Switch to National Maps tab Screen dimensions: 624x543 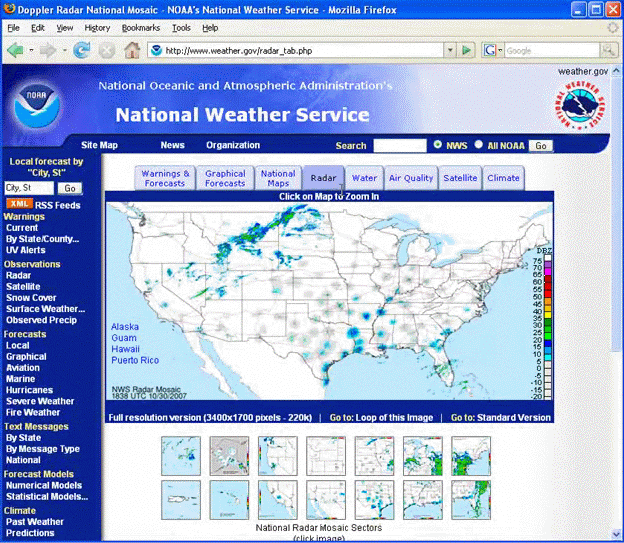pos(278,178)
